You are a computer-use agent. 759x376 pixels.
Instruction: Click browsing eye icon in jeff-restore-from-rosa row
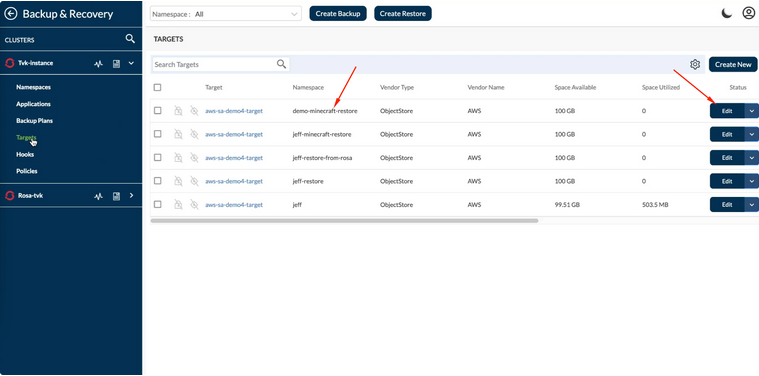194,158
